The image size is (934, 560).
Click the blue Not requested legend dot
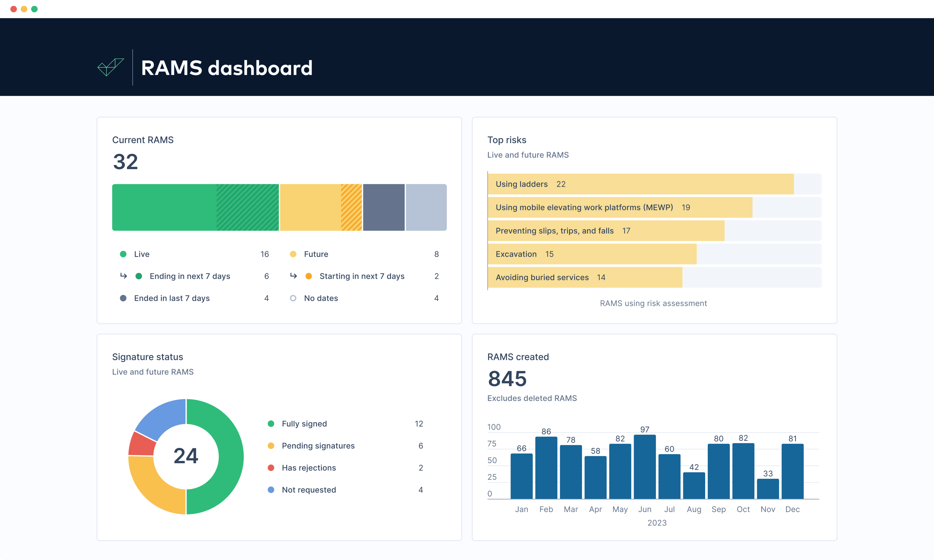(x=271, y=489)
